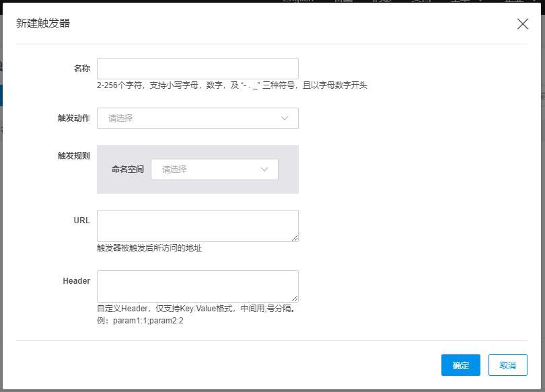Focus the Header text area
This screenshot has height=392, width=545.
pyautogui.click(x=197, y=286)
